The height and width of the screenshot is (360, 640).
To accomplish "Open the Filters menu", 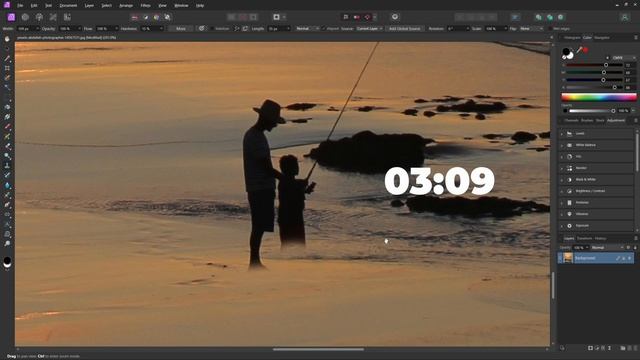I will click(x=146, y=6).
